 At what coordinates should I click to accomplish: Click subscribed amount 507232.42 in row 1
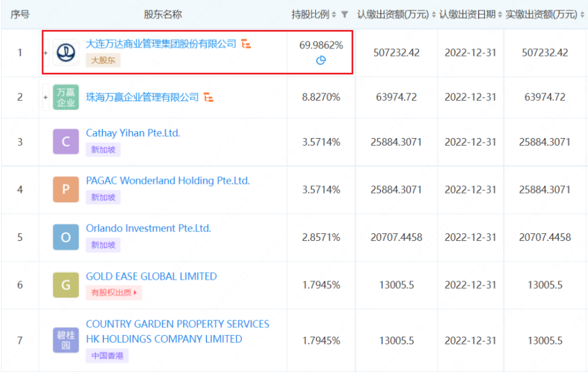point(396,53)
